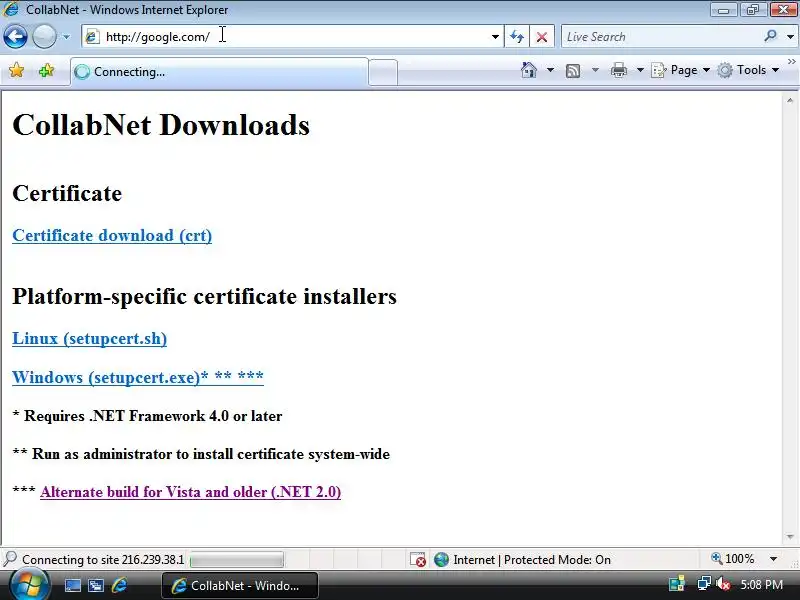The height and width of the screenshot is (600, 800).
Task: Open the Linux (setupcert.sh) link
Action: click(90, 339)
